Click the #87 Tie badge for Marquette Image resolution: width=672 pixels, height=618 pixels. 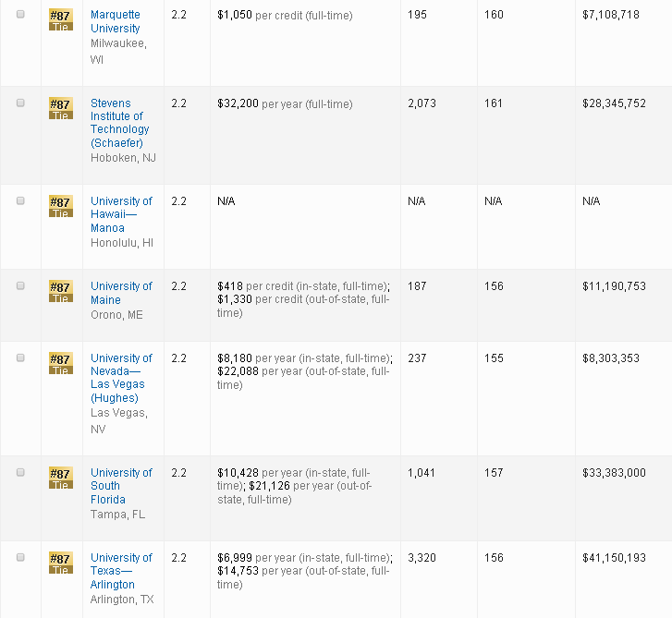point(60,20)
